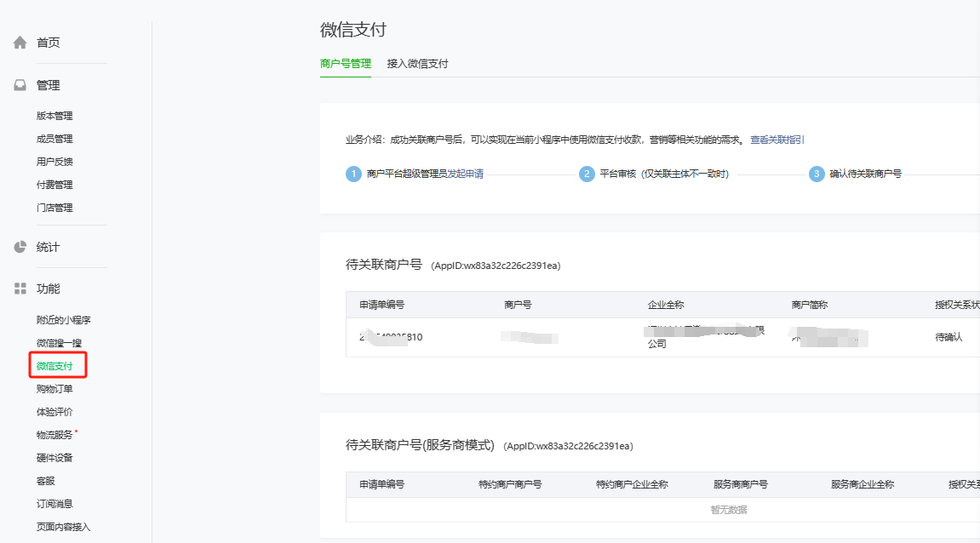Click the first table's 商户号 column header
Viewport: 980px width, 543px height.
point(519,305)
